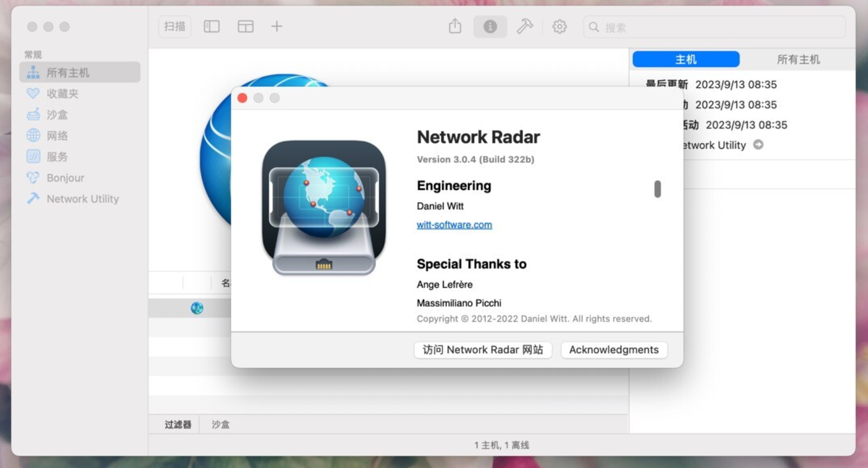This screenshot has width=868, height=468.
Task: Open the witt-software.com link
Action: [454, 225]
